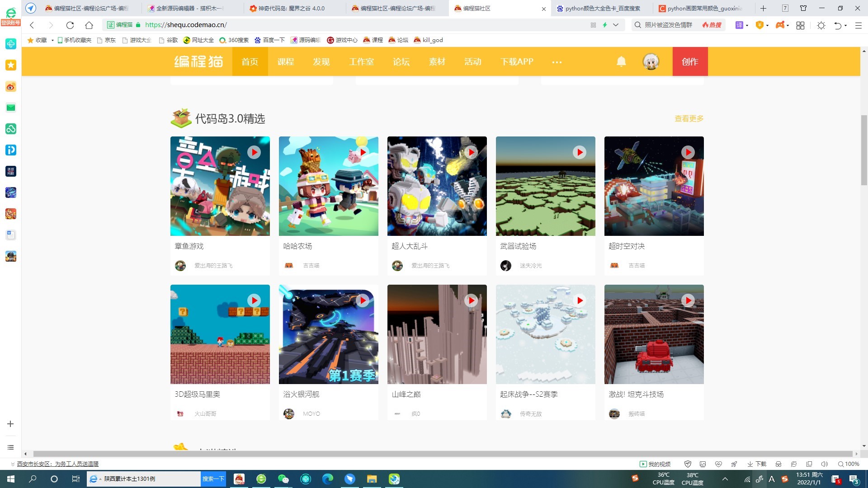Open the mail icon in the sidebar
The width and height of the screenshot is (868, 488).
coord(11,108)
